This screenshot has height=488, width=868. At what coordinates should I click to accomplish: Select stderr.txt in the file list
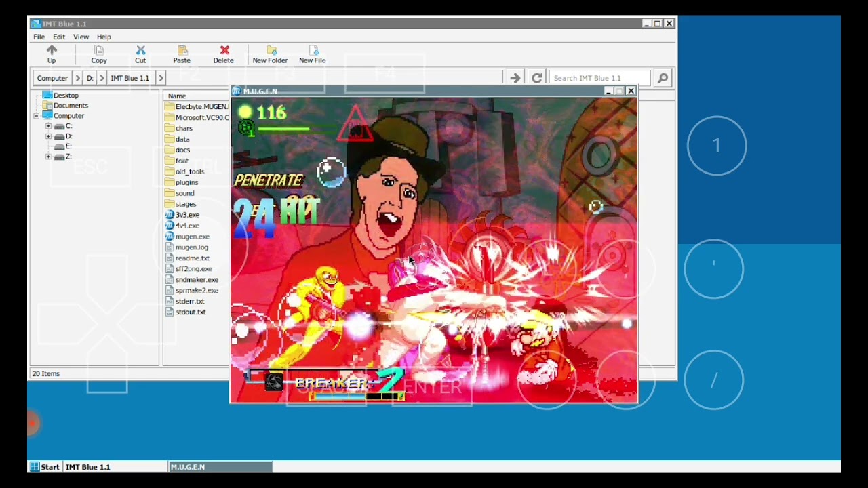point(185,302)
